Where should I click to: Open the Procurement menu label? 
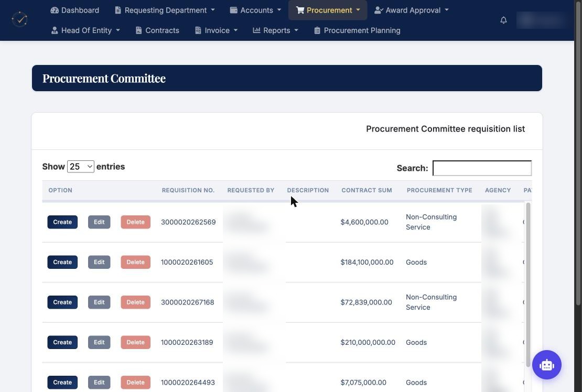click(329, 10)
